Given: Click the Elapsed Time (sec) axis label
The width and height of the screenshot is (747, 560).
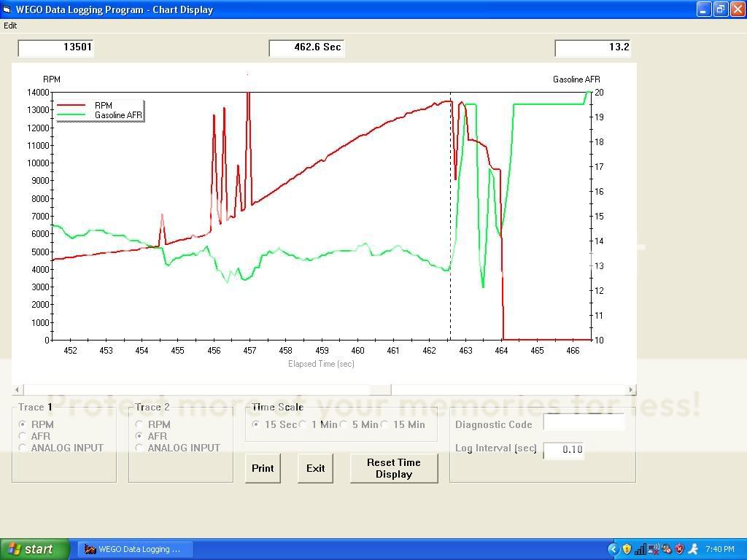Looking at the screenshot, I should 321,364.
